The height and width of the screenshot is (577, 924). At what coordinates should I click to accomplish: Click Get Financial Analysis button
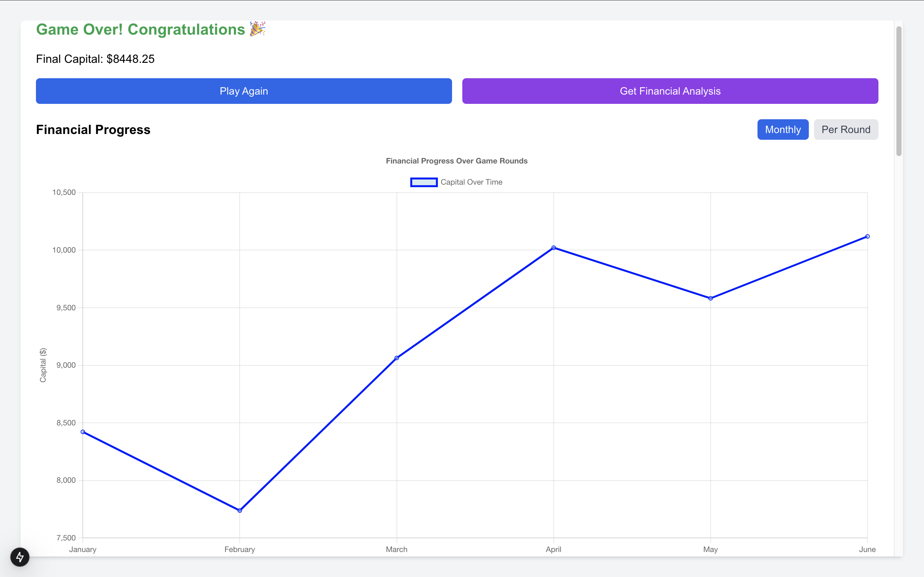point(670,91)
